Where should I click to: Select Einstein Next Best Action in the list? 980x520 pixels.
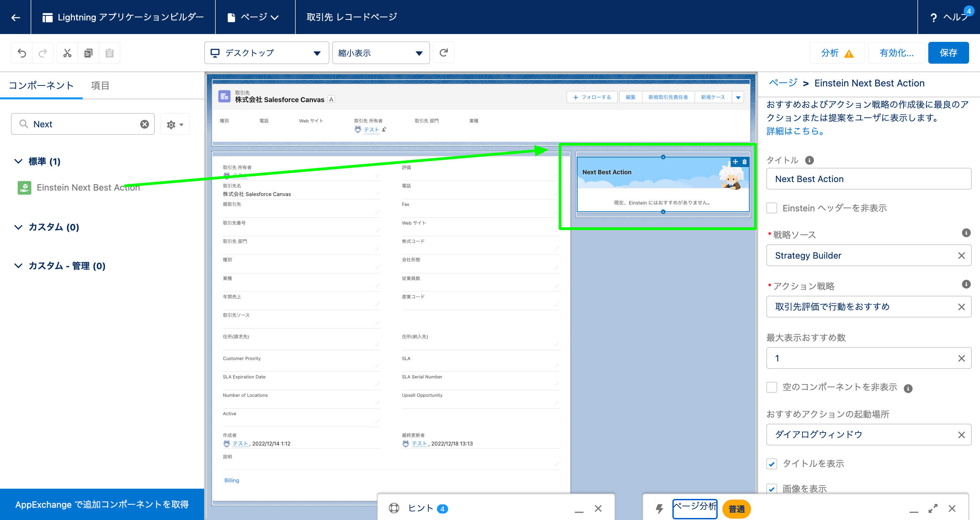click(79, 188)
